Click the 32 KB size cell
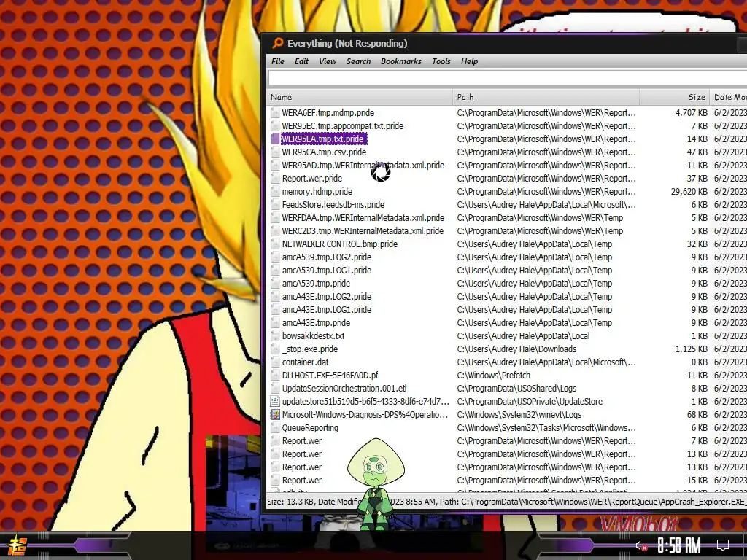The image size is (747, 560). [x=697, y=244]
